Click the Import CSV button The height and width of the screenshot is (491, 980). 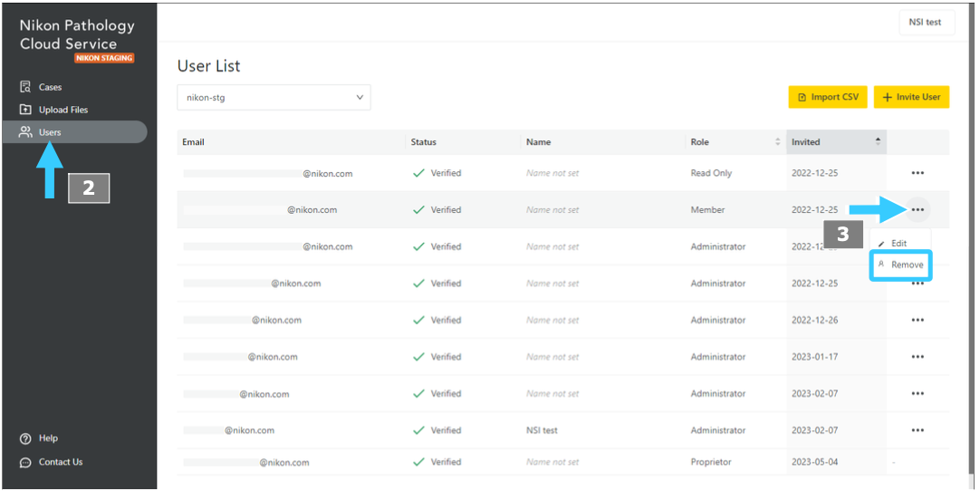(828, 97)
